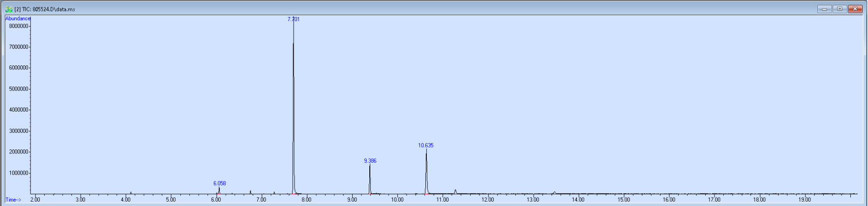Close the TIC chromatogram window

(x=855, y=9)
